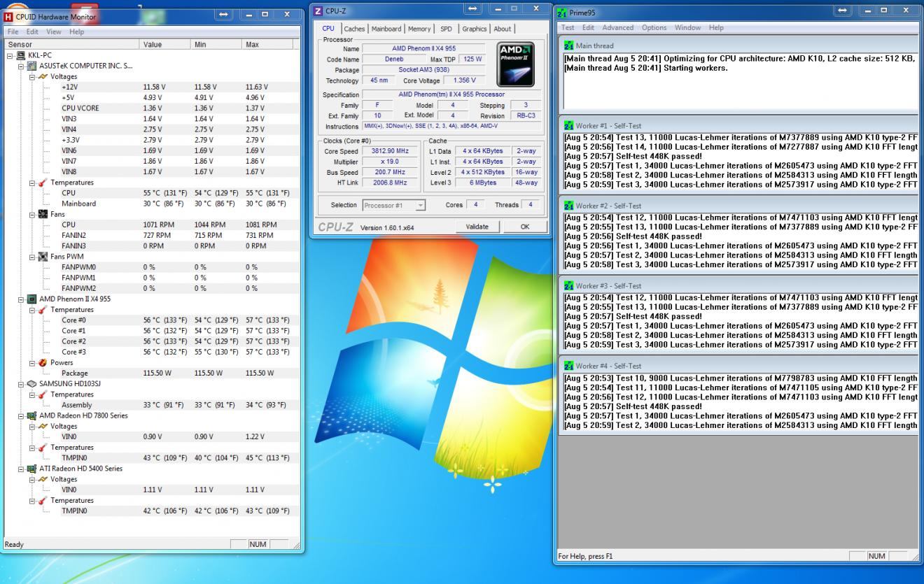Viewport: 924px width, 584px height.
Task: Click the Validate button in CPU-Z
Action: [x=477, y=227]
